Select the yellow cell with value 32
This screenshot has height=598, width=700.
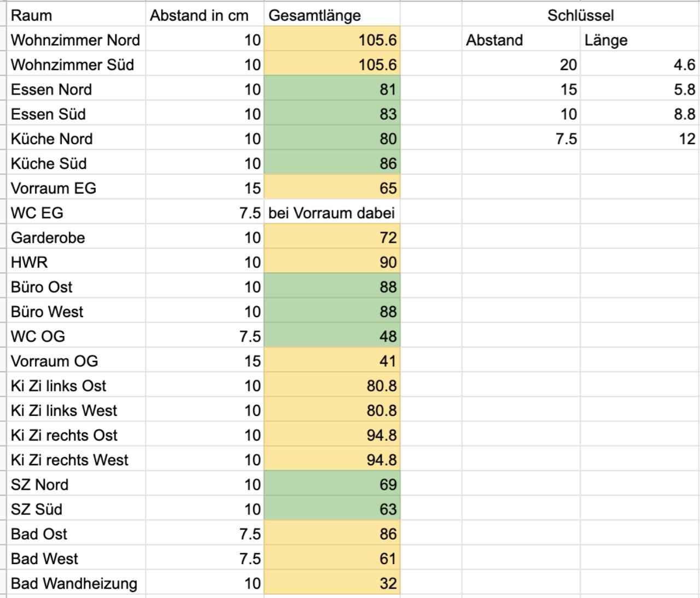pyautogui.click(x=332, y=583)
